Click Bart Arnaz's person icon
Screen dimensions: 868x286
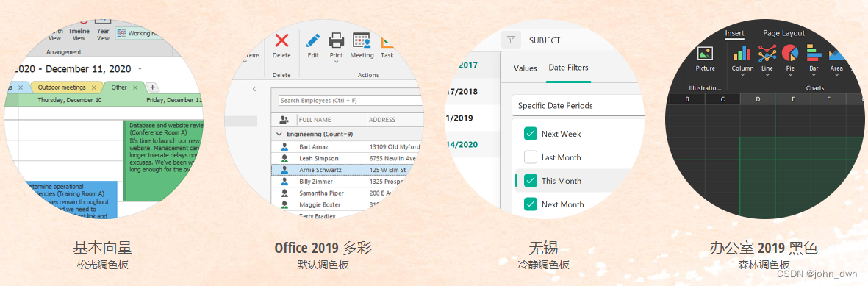point(284,147)
